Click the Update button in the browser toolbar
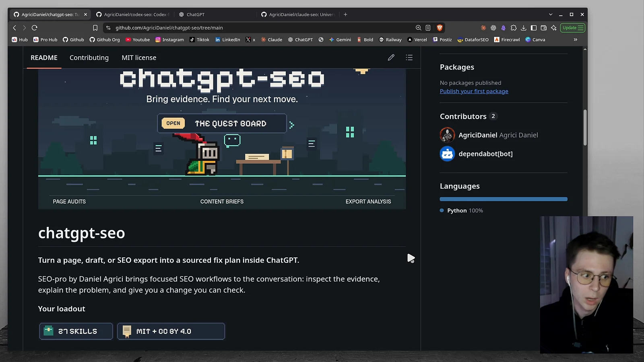 (573, 28)
